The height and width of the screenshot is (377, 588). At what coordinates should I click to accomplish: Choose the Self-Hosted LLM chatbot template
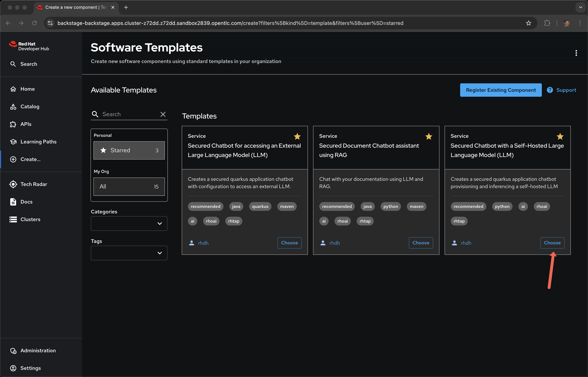pos(552,243)
